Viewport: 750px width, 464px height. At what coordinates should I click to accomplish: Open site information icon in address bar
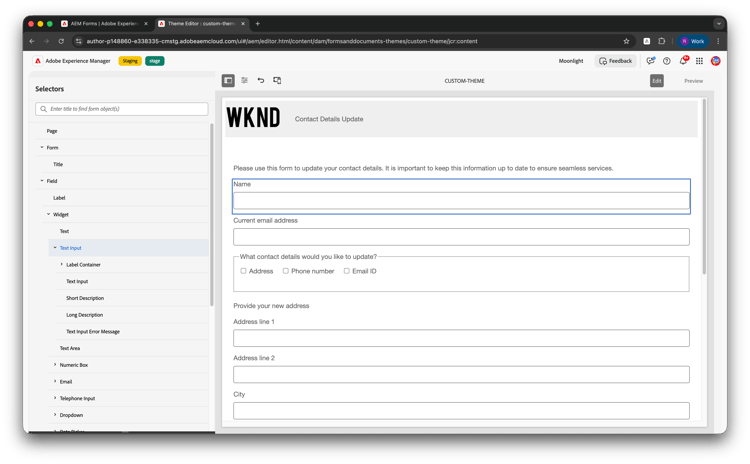(x=78, y=41)
